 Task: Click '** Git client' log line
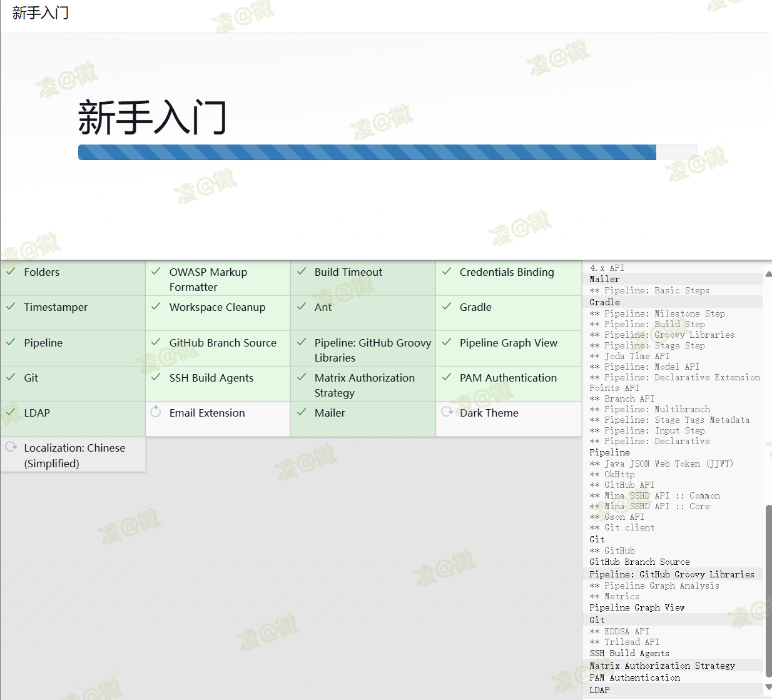tap(622, 527)
